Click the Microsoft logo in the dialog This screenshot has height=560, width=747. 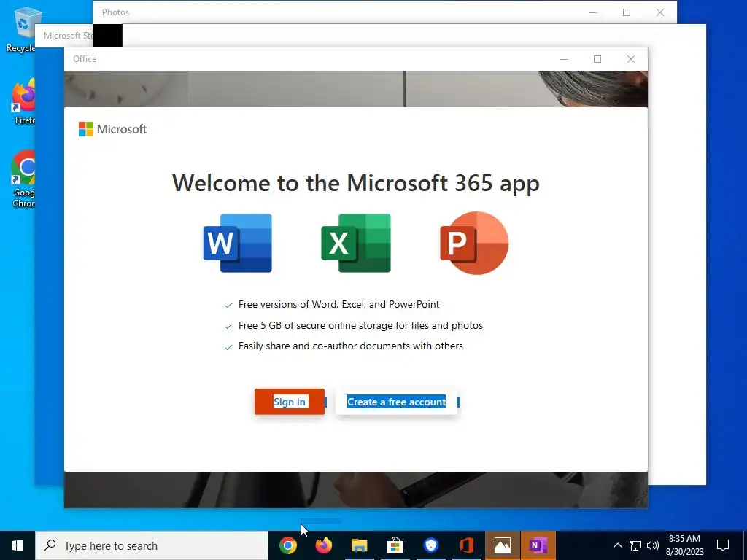112,129
